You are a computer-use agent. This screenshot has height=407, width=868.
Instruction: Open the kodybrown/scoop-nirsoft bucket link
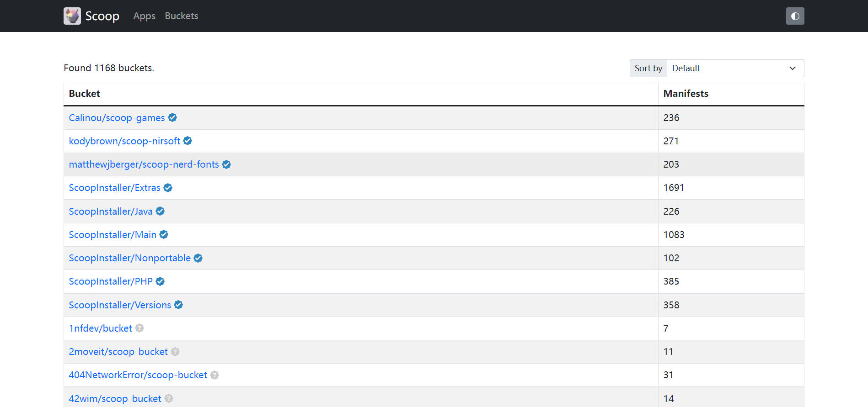pos(124,141)
